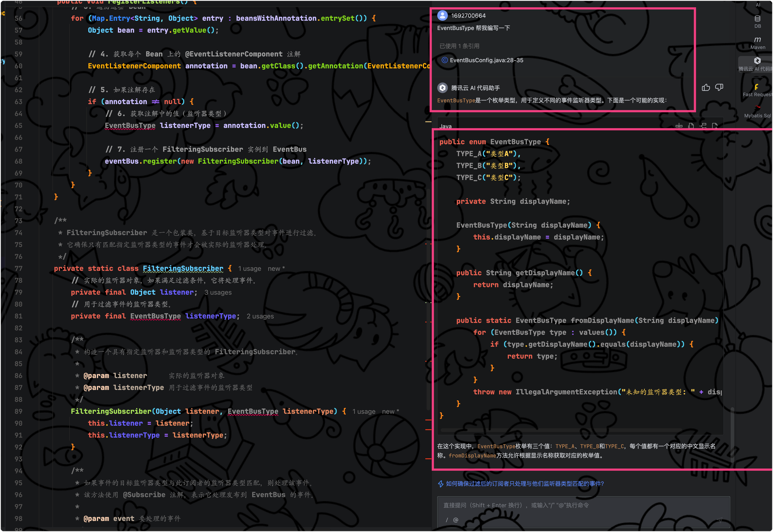The height and width of the screenshot is (532, 773).
Task: Click '@param listenerType' on line 87
Action: pos(123,388)
